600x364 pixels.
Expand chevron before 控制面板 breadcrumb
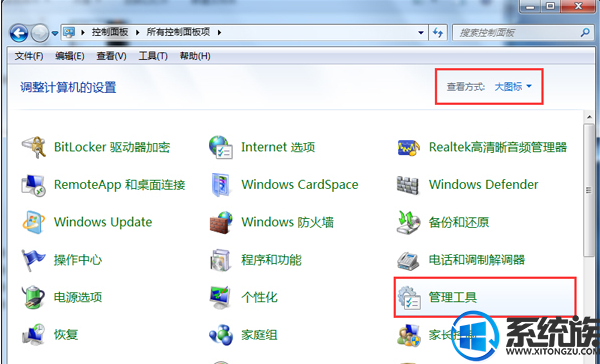(83, 33)
